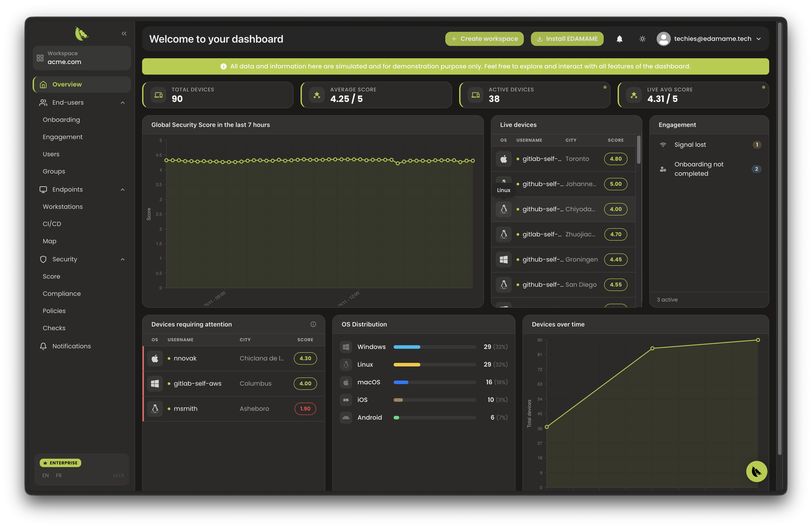Click Linux icon in msmith row
Screen dimensions: 812x528
[x=155, y=409]
